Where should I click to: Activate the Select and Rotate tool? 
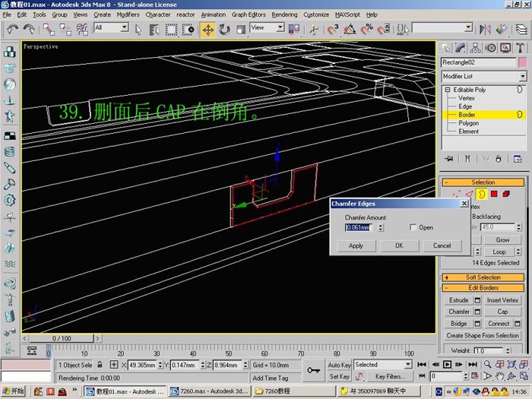coord(224,30)
